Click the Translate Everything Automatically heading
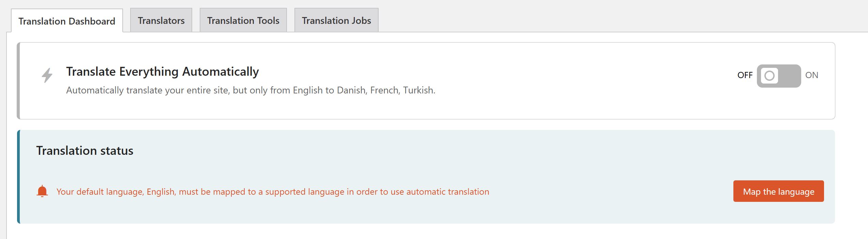The image size is (868, 239). [163, 72]
